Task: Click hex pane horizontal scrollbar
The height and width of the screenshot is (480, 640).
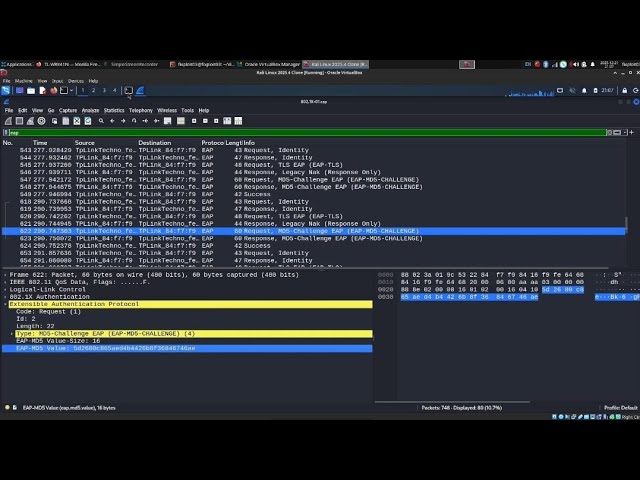Action: pos(452,402)
